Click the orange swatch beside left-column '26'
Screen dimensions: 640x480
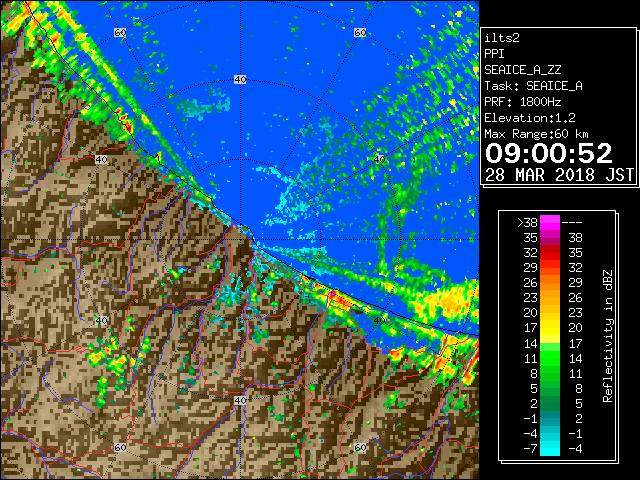[550, 283]
